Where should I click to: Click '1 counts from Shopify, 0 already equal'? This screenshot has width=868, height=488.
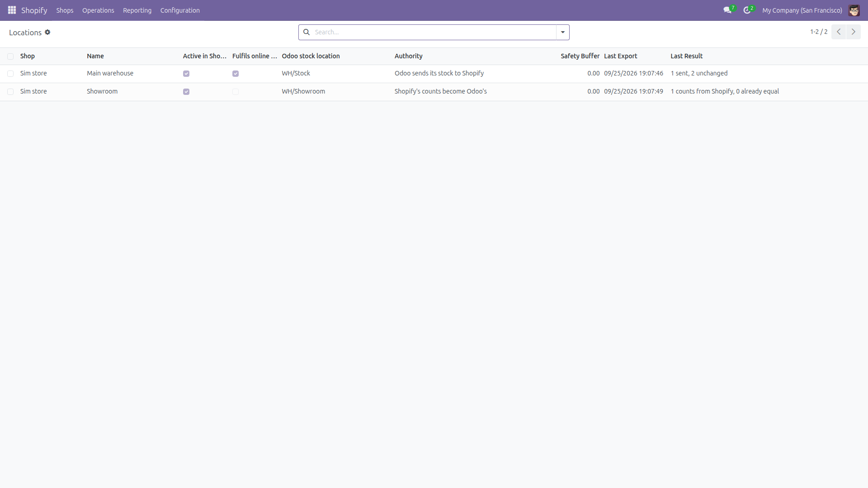click(725, 91)
